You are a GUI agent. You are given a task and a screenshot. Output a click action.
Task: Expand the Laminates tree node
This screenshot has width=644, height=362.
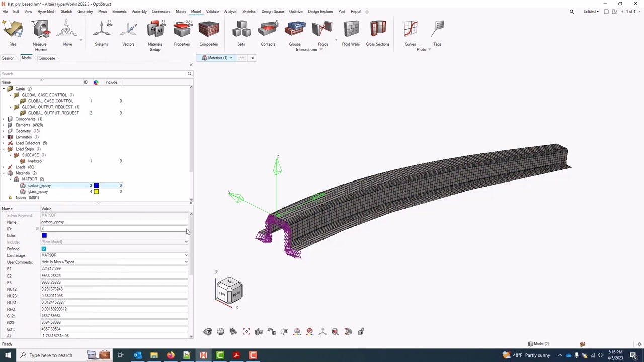coord(4,137)
